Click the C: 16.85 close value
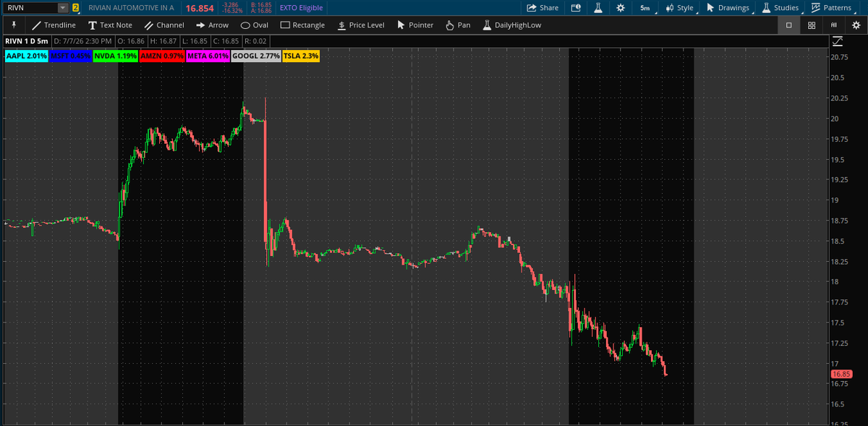This screenshot has height=426, width=868. click(226, 41)
